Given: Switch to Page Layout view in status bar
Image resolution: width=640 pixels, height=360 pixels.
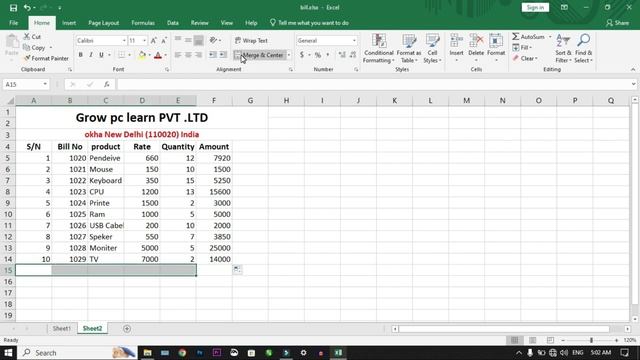Looking at the screenshot, I should 533,340.
